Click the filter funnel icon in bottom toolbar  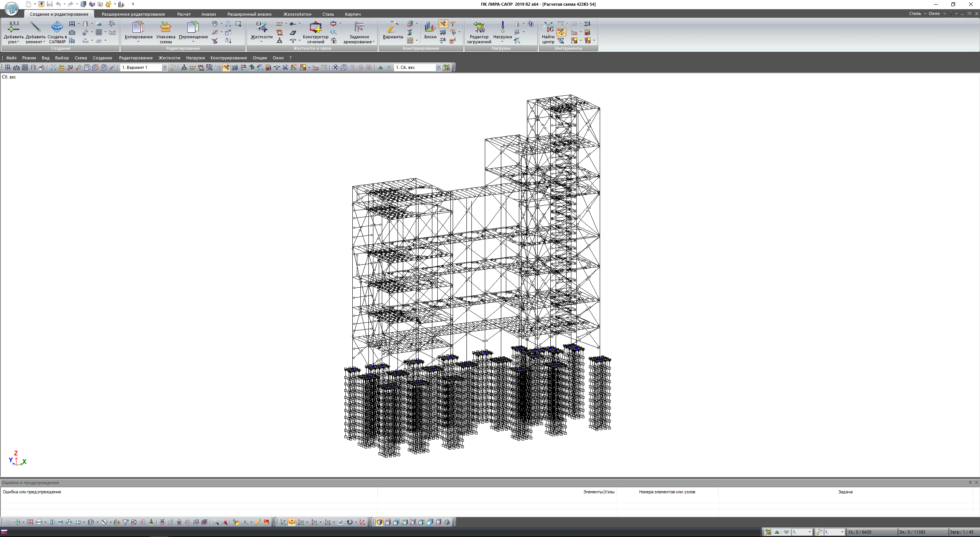[126, 522]
